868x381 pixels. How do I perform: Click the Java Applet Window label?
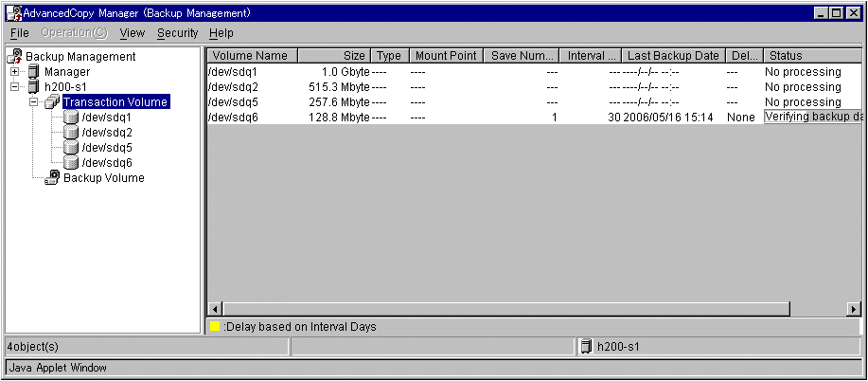point(58,367)
